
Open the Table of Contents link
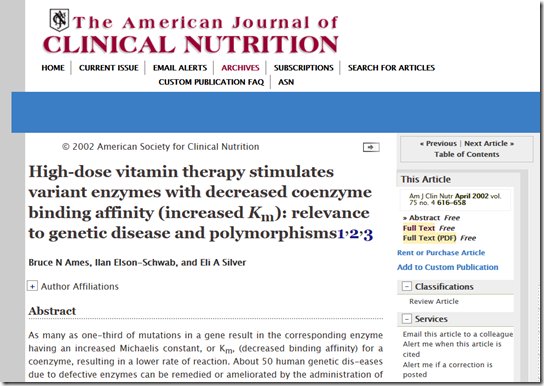pyautogui.click(x=467, y=154)
